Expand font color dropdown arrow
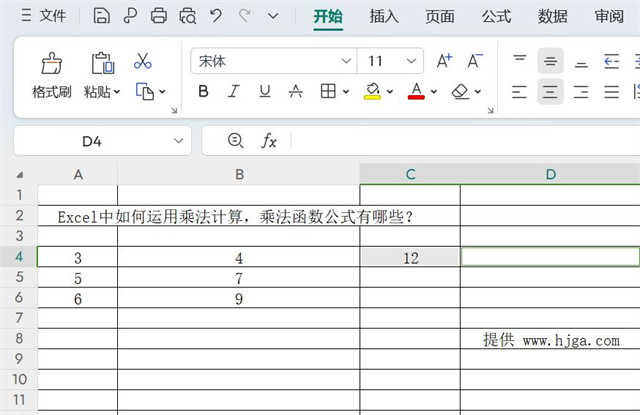This screenshot has width=640, height=415. tap(433, 92)
